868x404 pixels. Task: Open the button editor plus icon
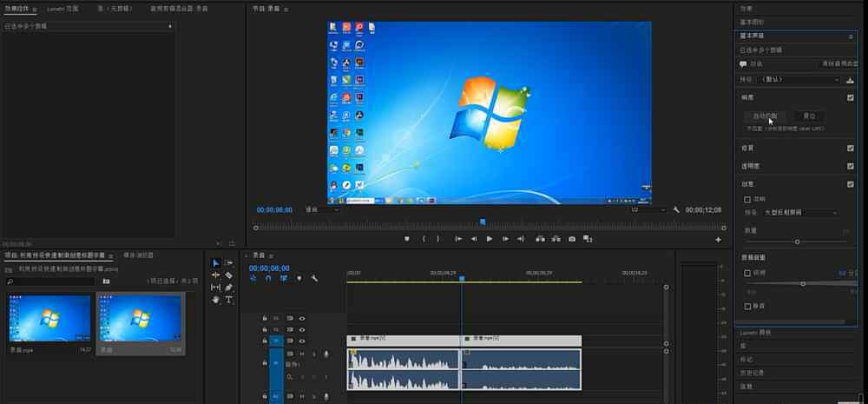pyautogui.click(x=718, y=240)
